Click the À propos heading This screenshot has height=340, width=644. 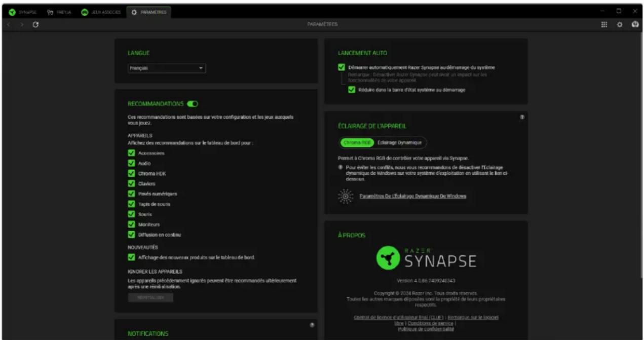tap(352, 236)
